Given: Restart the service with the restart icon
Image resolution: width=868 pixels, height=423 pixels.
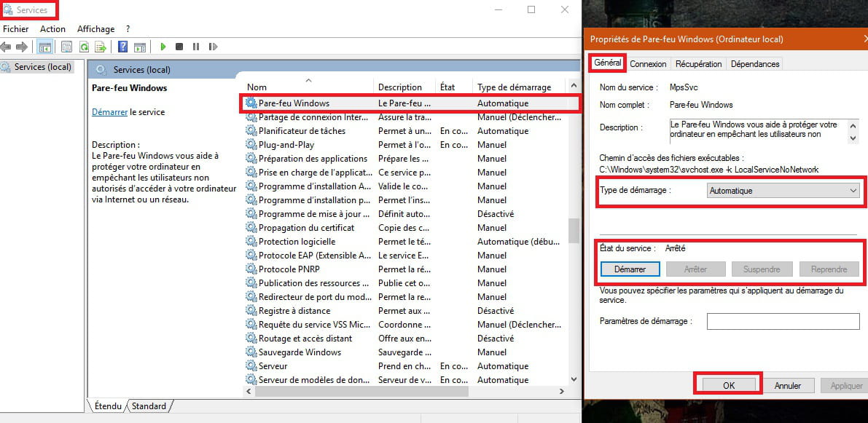Looking at the screenshot, I should [x=213, y=47].
